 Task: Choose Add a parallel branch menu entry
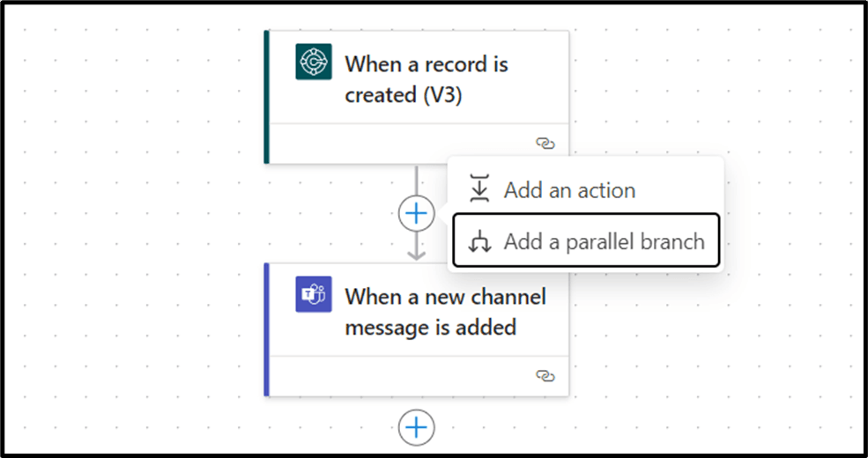pyautogui.click(x=604, y=241)
